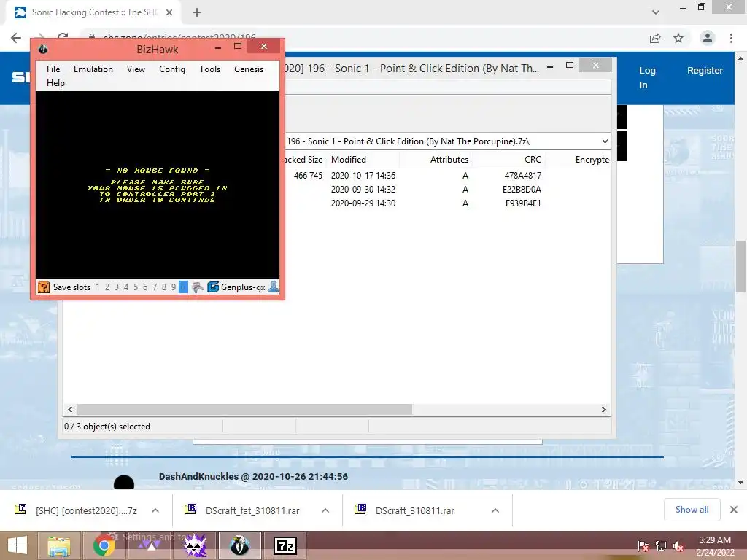This screenshot has height=560, width=747.
Task: Select save slot 1 in BizHawk
Action: pos(98,287)
